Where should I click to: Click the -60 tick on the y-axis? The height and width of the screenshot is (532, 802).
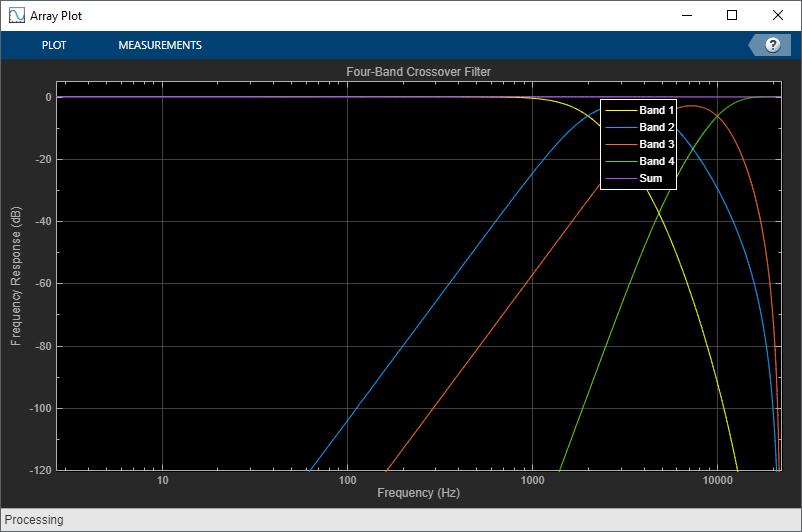point(42,283)
